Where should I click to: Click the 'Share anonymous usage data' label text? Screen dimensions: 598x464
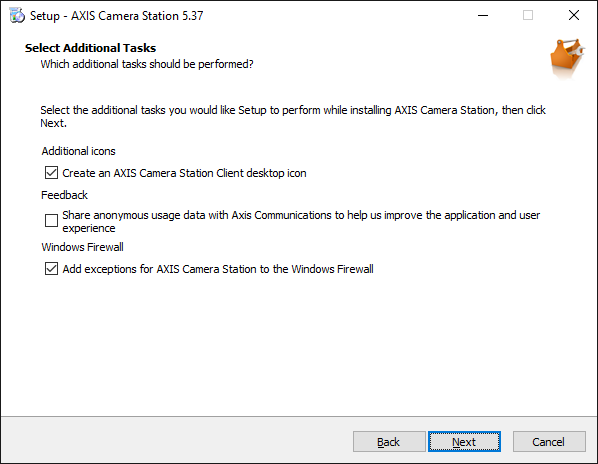301,222
